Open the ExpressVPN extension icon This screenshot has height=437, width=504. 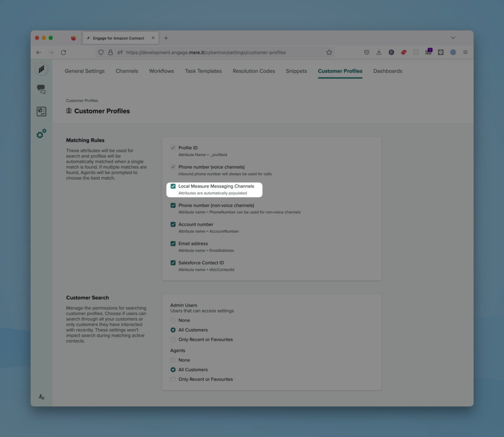click(404, 52)
